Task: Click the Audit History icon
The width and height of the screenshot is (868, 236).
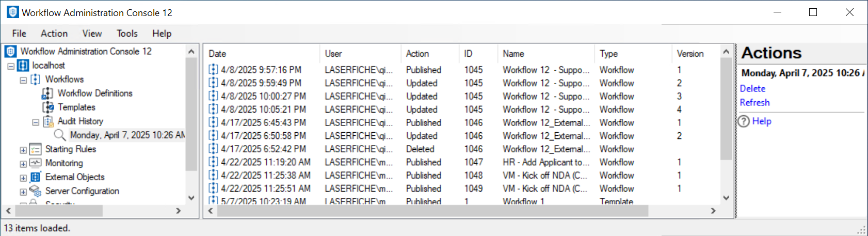Action: coord(48,121)
